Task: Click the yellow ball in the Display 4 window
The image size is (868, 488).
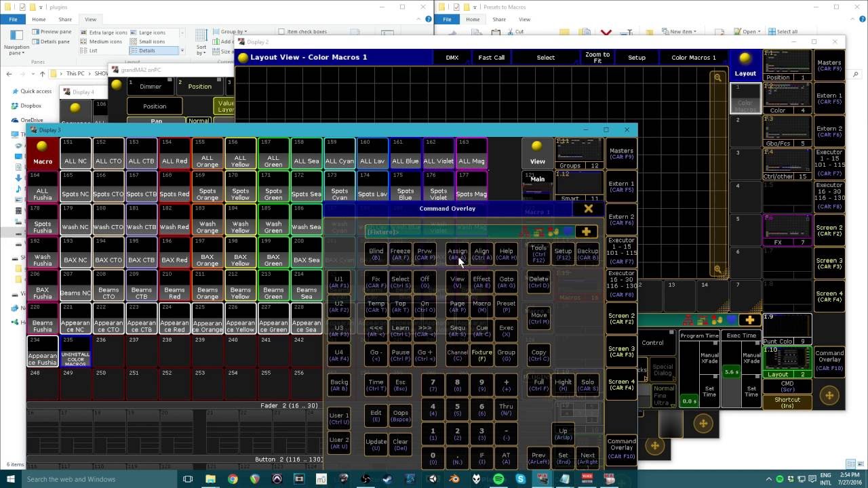Action: click(x=75, y=108)
